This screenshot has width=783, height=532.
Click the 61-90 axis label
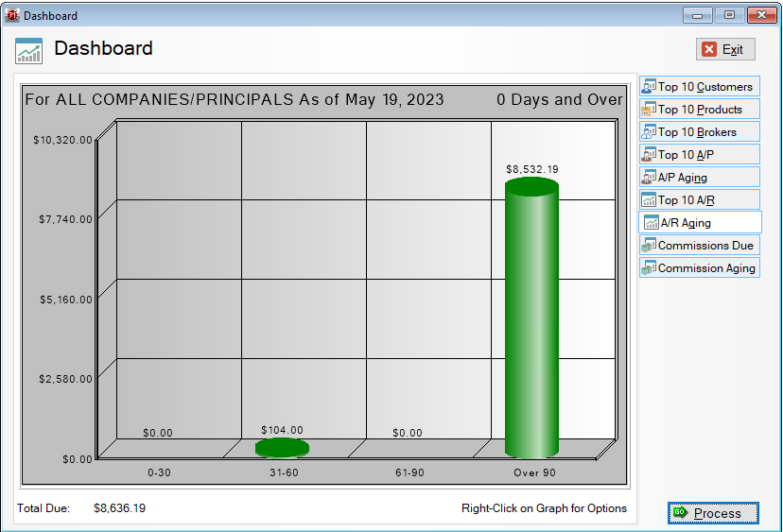409,472
